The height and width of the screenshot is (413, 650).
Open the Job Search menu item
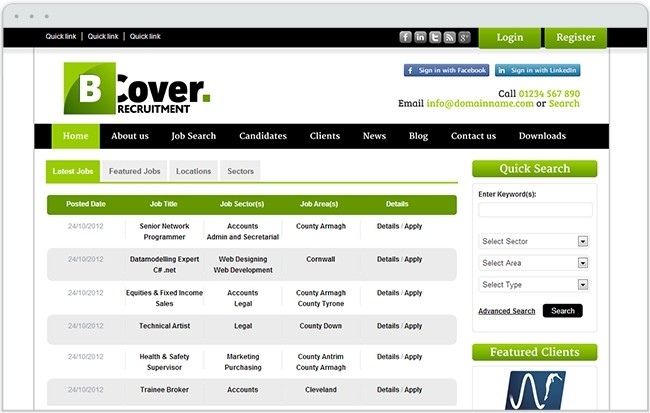point(194,136)
